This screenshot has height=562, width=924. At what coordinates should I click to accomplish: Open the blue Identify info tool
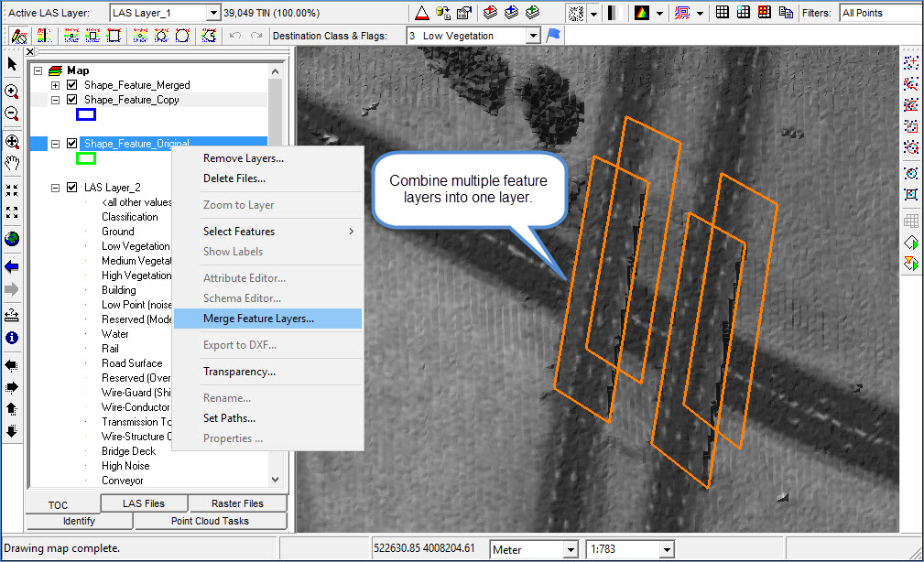click(12, 338)
